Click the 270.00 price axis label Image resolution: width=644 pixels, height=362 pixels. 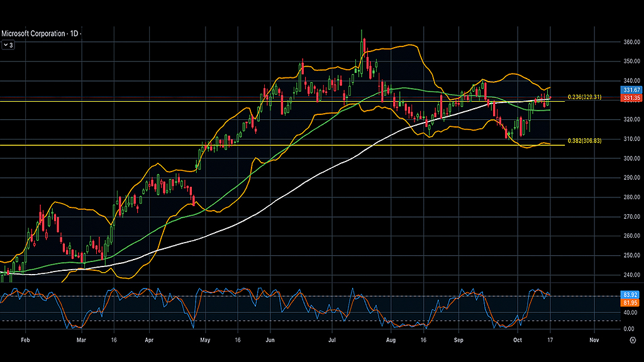pyautogui.click(x=631, y=217)
